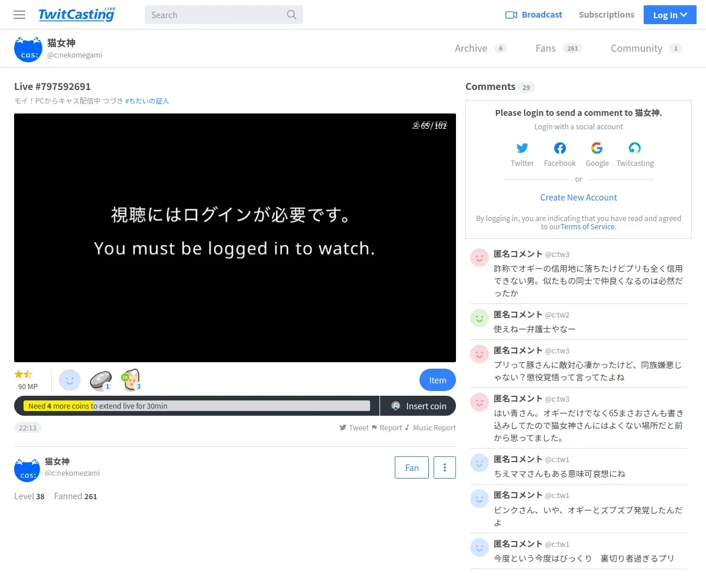The width and height of the screenshot is (706, 588).
Task: Open the three-dot more options button
Action: point(445,467)
